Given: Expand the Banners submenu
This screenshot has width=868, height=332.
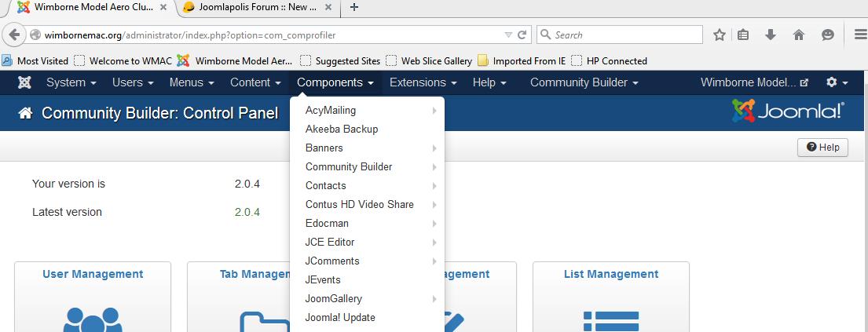Looking at the screenshot, I should (x=367, y=148).
